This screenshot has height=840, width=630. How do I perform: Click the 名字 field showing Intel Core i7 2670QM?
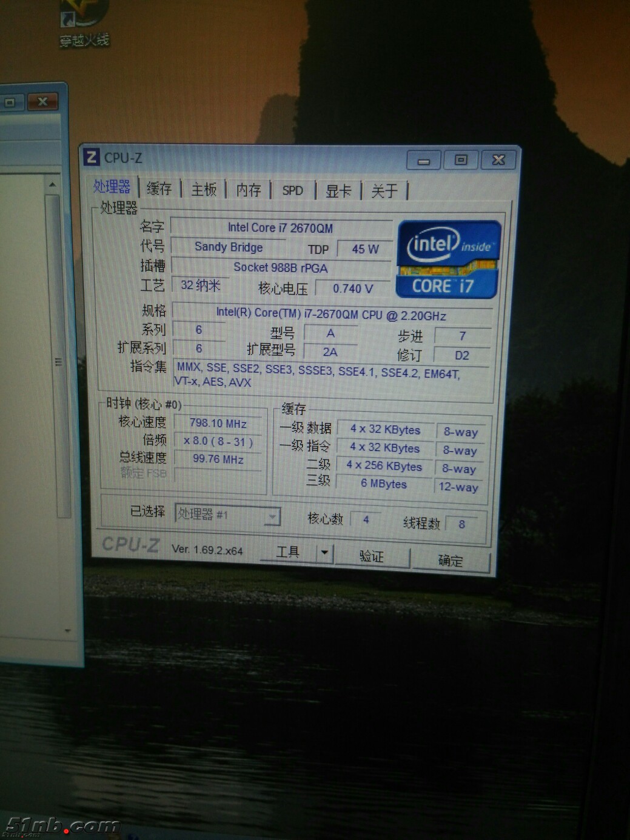280,228
